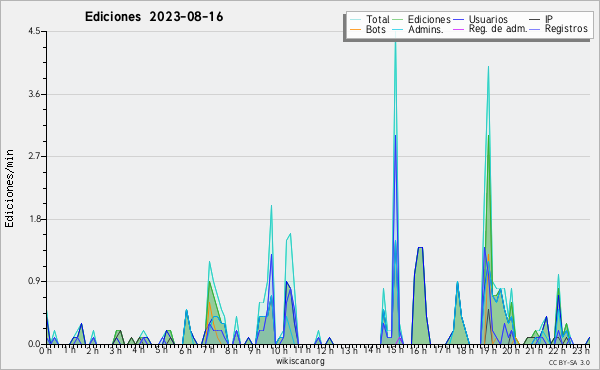Click the chart title 'Ediciones 2023-08-16'
This screenshot has height=370, width=600.
154,17
